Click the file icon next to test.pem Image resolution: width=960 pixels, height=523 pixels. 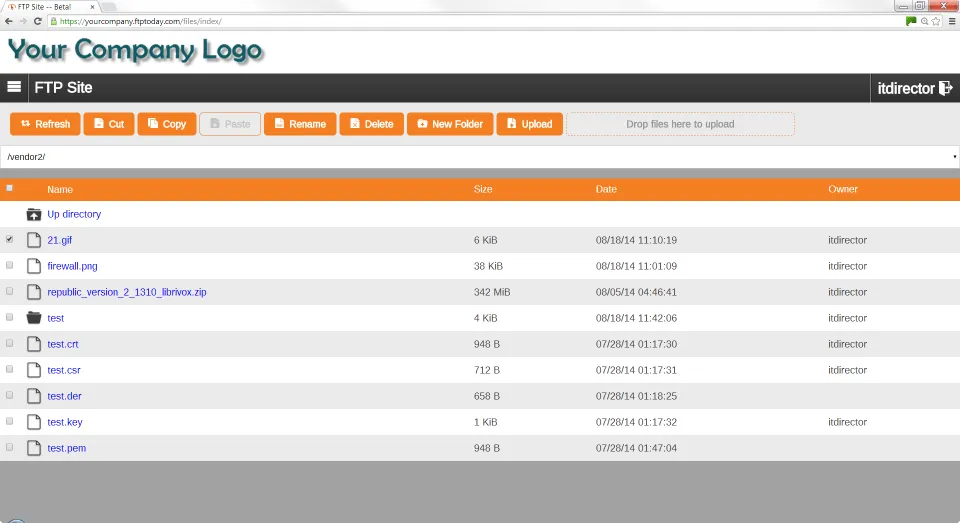34,448
